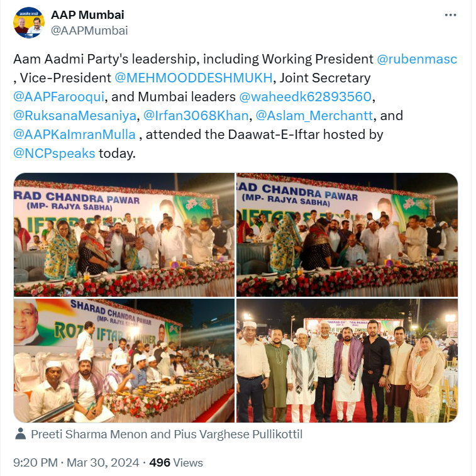The image size is (476, 476).
Task: Open the @MEHMOODDESHMUKH mention link
Action: pyautogui.click(x=194, y=78)
